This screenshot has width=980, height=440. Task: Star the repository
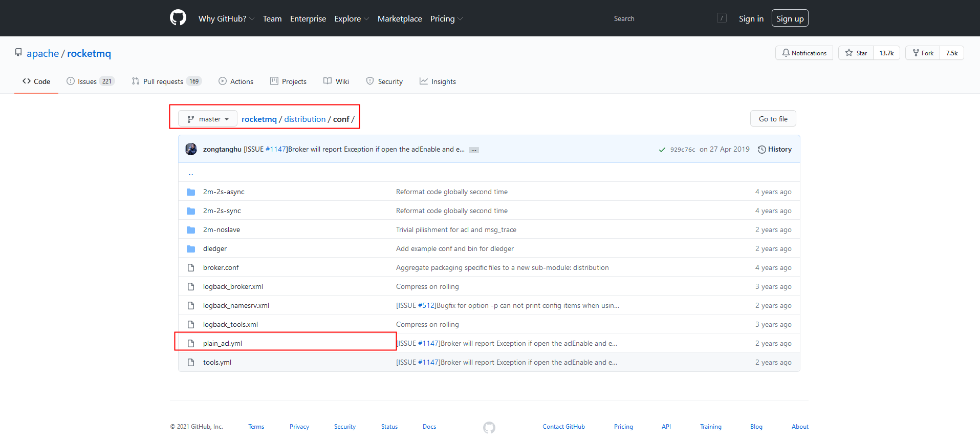pyautogui.click(x=856, y=53)
